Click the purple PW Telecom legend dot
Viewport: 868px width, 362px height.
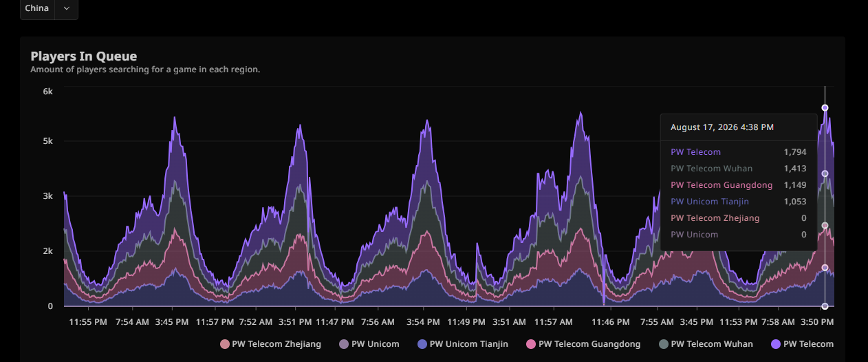pos(775,344)
